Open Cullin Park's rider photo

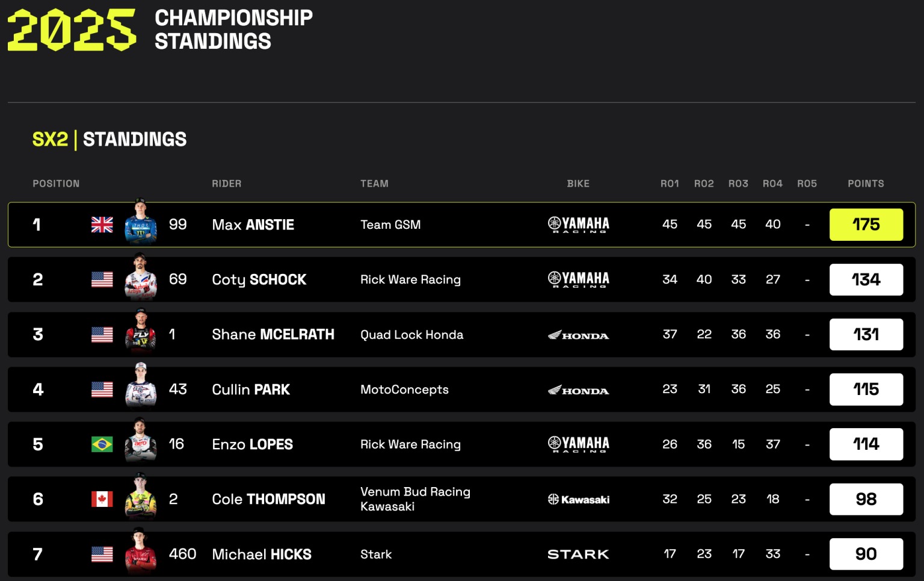click(x=140, y=386)
